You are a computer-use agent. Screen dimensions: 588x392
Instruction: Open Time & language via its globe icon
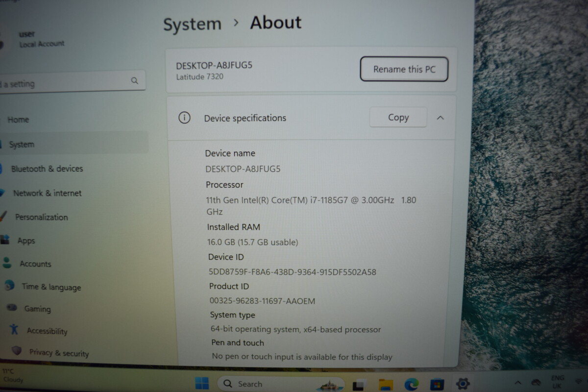(9, 285)
